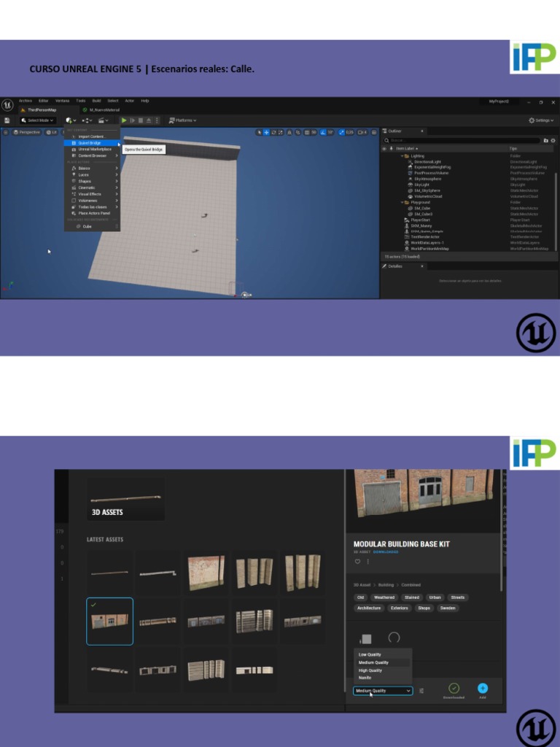The width and height of the screenshot is (560, 747).
Task: Click the Save icon in the Unreal toolbar
Action: tap(7, 120)
